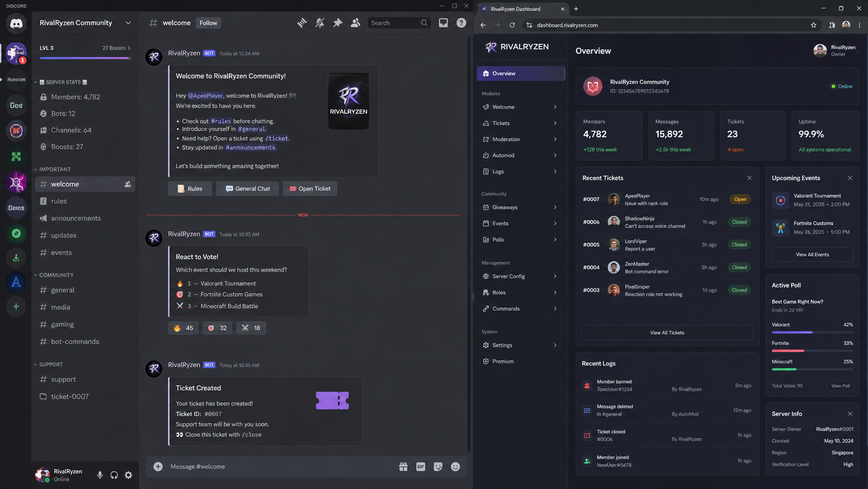Toggle swords reaction with 18 votes
The image size is (868, 489).
251,328
